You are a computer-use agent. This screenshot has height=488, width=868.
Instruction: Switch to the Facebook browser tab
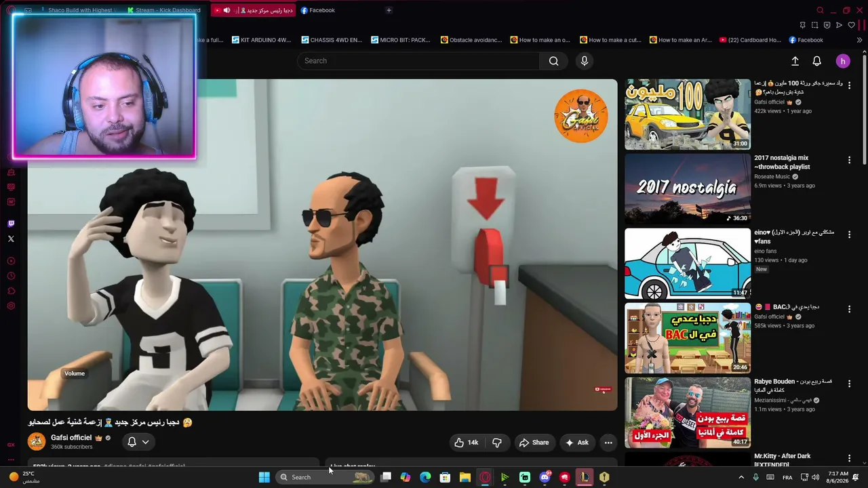pyautogui.click(x=319, y=10)
